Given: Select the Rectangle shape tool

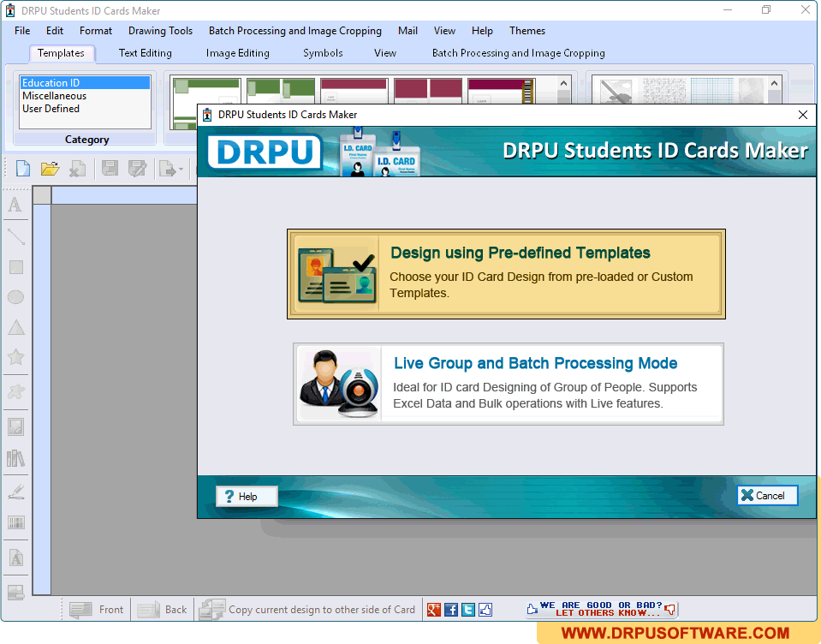Looking at the screenshot, I should [16, 267].
